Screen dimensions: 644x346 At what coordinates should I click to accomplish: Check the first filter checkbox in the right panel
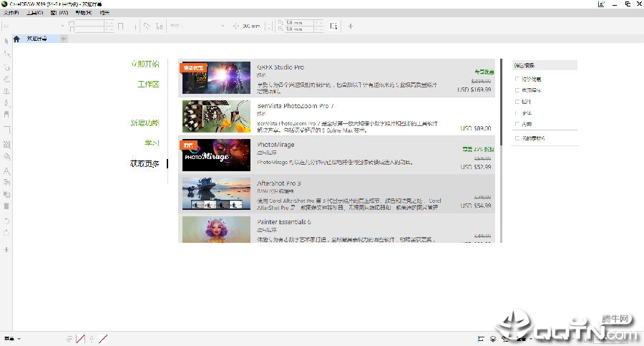click(x=517, y=79)
